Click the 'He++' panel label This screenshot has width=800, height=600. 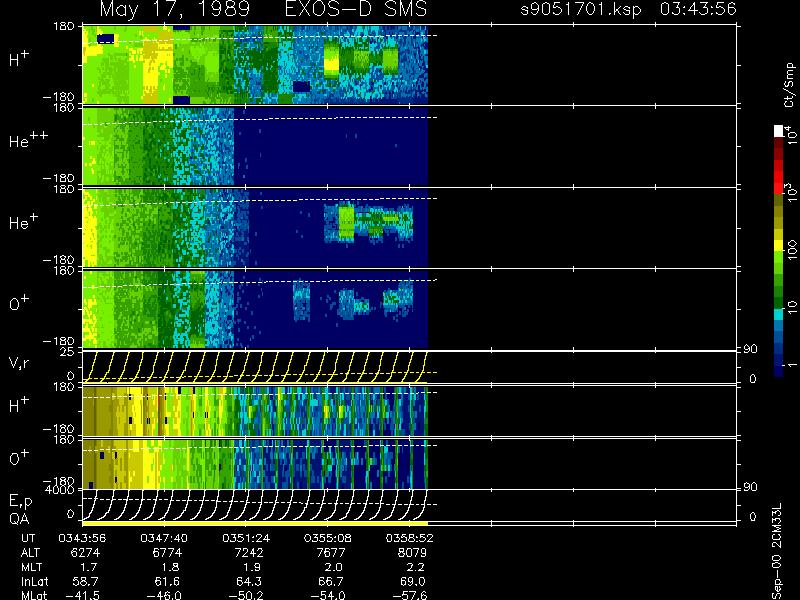(28, 139)
